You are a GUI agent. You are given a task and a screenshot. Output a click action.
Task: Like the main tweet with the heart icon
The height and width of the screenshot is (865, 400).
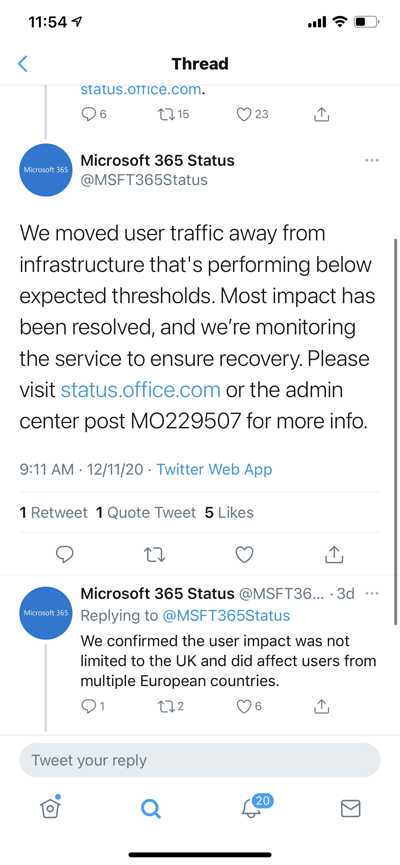point(244,554)
